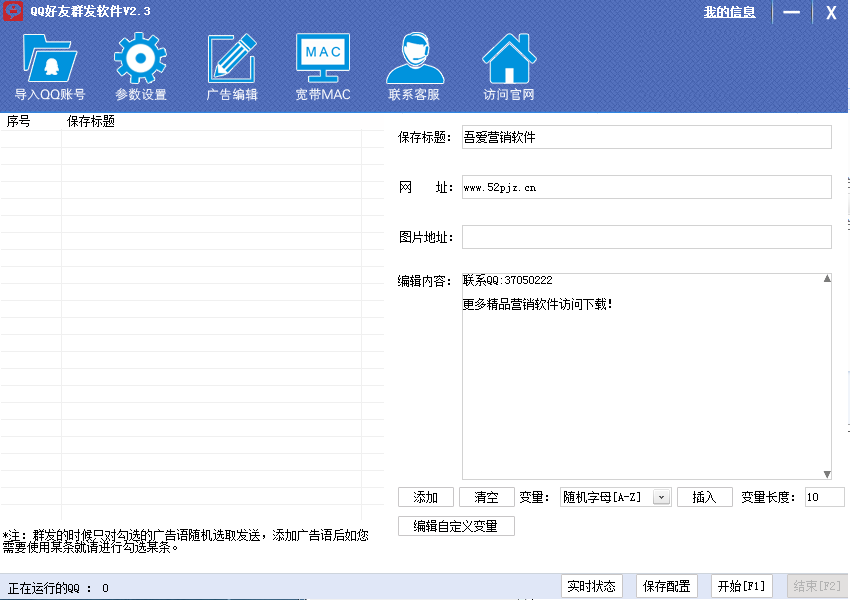The width and height of the screenshot is (850, 600).
Task: Open 参数设置 gear settings
Action: (x=140, y=60)
